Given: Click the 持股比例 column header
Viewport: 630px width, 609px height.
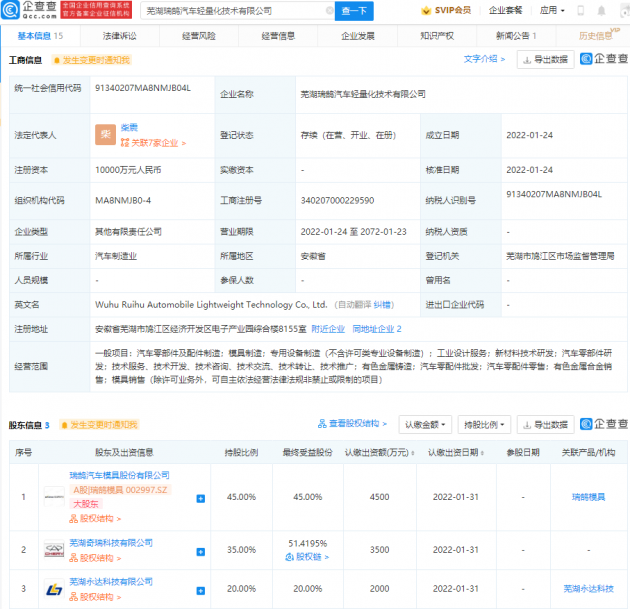Looking at the screenshot, I should (241, 453).
